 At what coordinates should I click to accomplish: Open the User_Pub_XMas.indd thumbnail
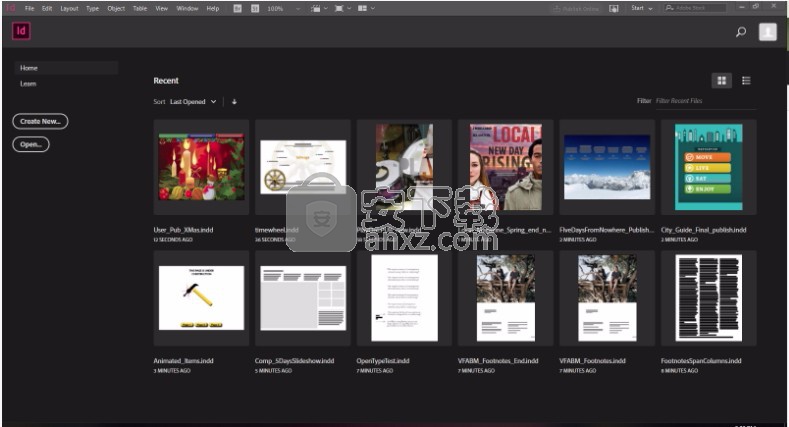point(201,167)
